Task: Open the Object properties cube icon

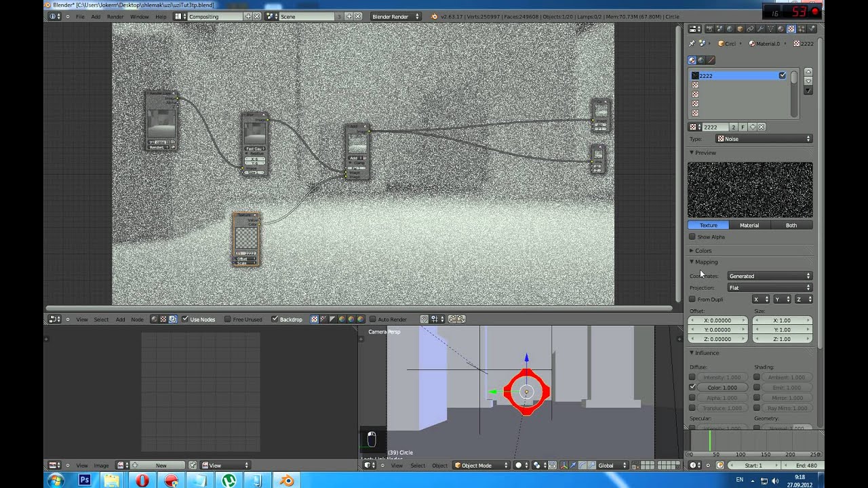Action: click(x=740, y=29)
